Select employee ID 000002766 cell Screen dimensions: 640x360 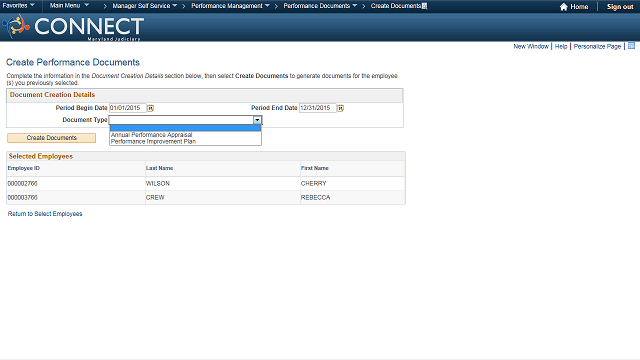(22, 184)
